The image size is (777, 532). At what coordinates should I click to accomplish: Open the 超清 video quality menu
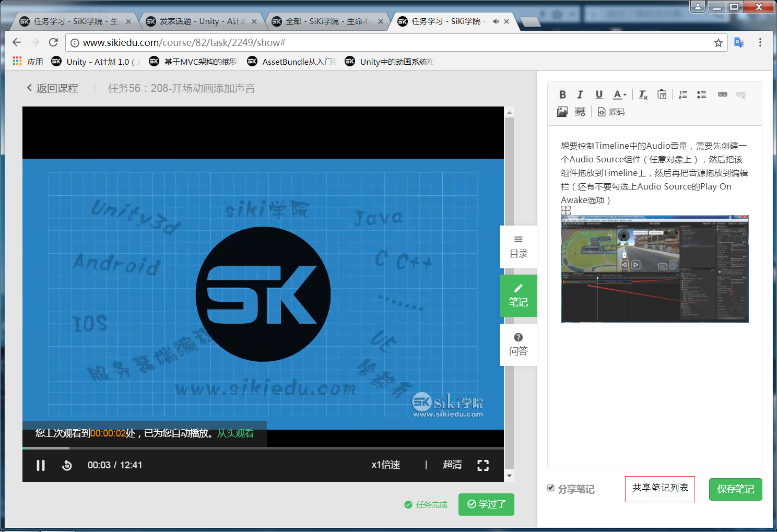(x=452, y=465)
